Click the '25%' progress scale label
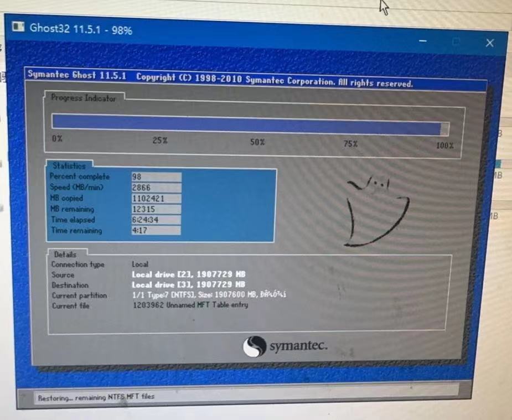The height and width of the screenshot is (420, 512). coord(160,141)
